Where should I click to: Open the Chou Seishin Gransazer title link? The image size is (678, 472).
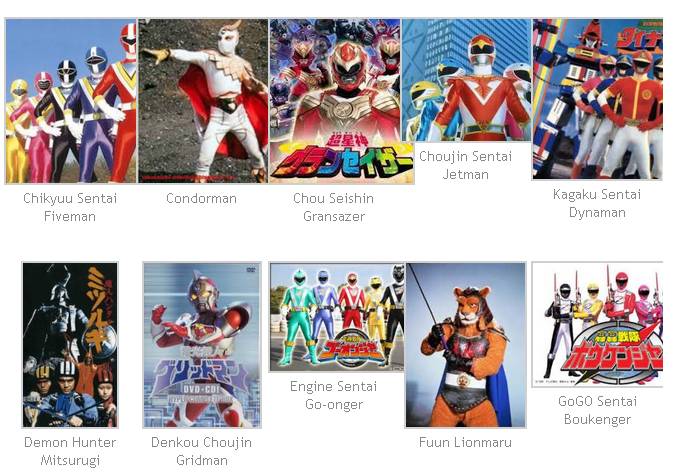(x=333, y=207)
